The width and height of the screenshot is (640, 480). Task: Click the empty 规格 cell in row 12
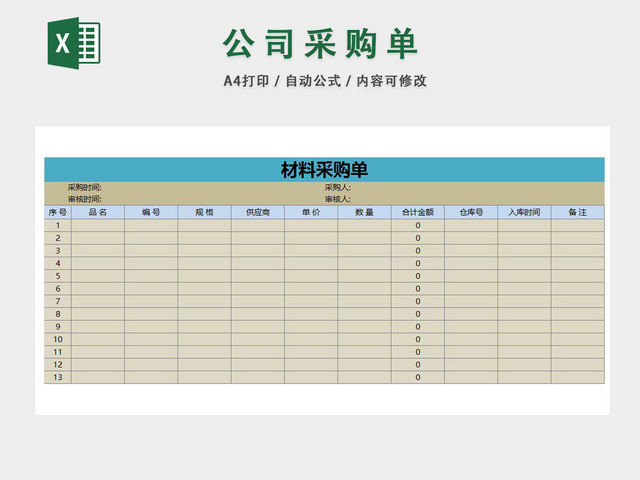pos(204,364)
